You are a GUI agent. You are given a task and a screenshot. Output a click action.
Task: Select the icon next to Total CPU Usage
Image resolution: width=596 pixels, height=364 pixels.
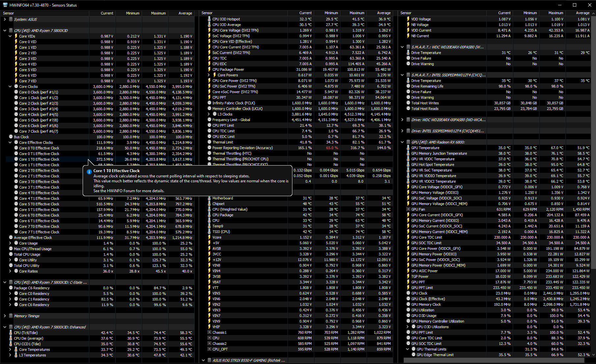(x=11, y=254)
